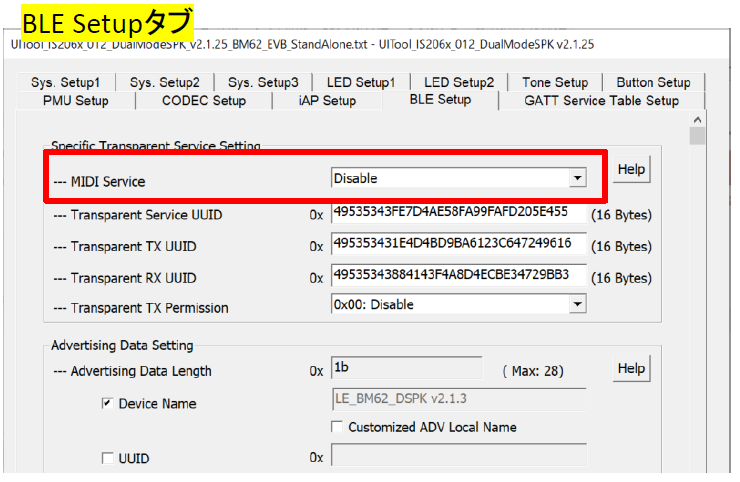Click the Transparent RX UUID field
Screen dimensions: 740x482
click(456, 275)
